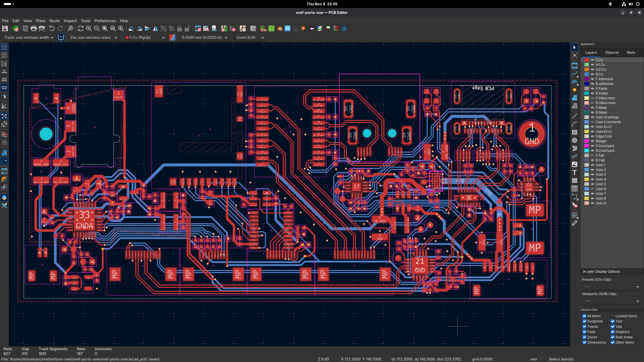Uncheck the Zones selection filter

pos(584,337)
